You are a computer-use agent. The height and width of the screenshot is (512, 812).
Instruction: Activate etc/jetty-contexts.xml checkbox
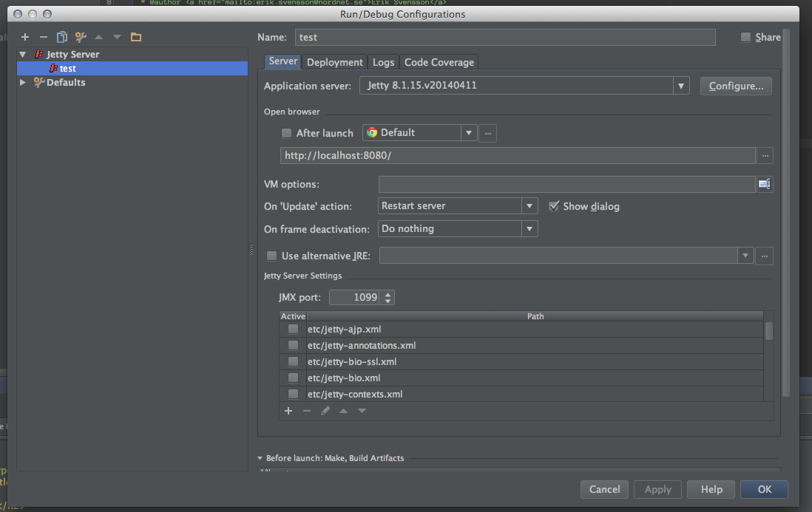point(293,394)
